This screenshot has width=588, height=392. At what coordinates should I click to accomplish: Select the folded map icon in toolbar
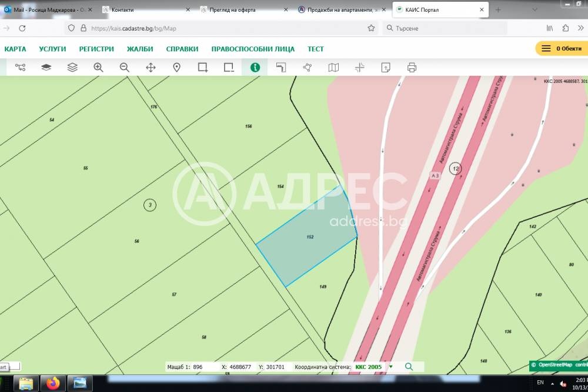click(333, 68)
